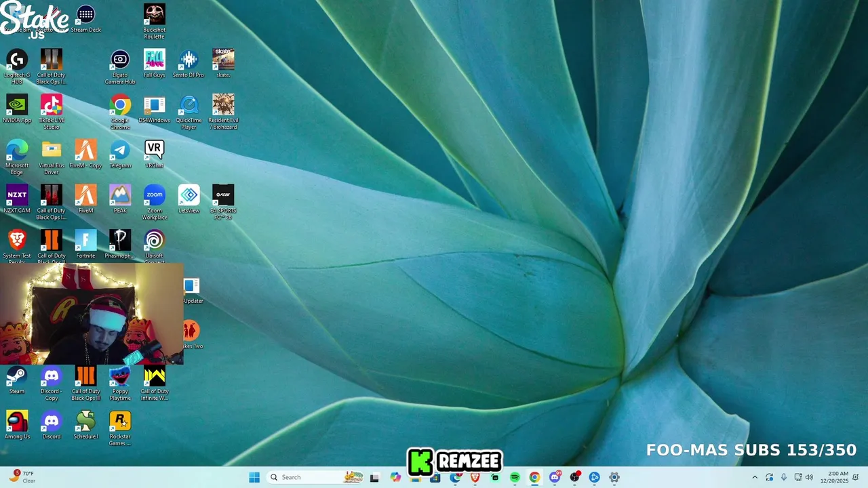Open the LetsView desktop shortcut
This screenshot has width=868, height=488.
click(189, 199)
